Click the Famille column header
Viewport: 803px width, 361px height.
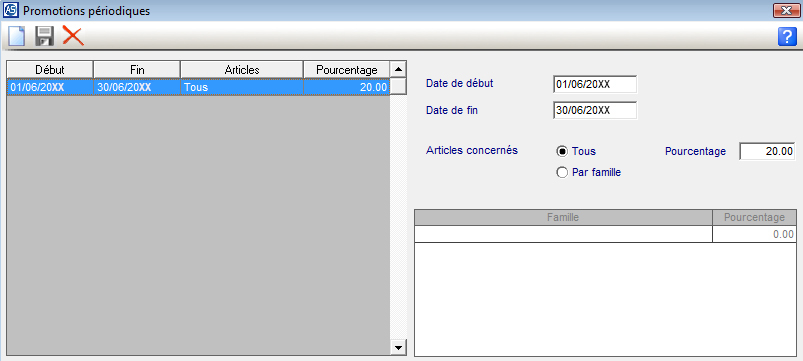[x=563, y=218]
